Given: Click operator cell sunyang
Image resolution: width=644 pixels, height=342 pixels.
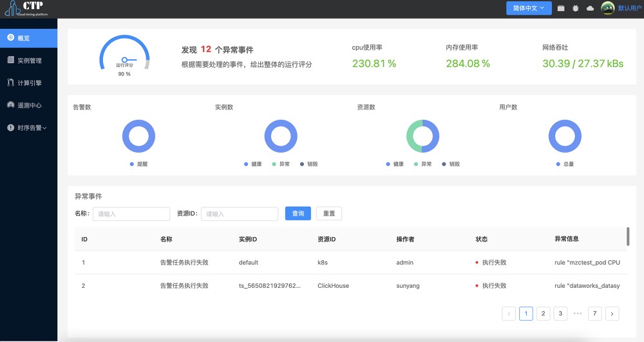Looking at the screenshot, I should coord(408,286).
